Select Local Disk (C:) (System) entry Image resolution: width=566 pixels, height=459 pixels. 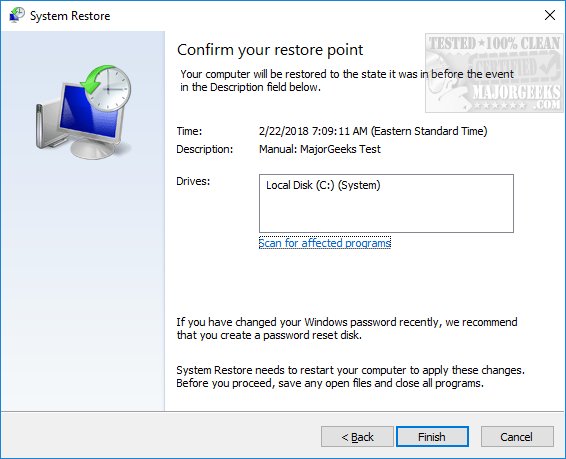coord(323,185)
